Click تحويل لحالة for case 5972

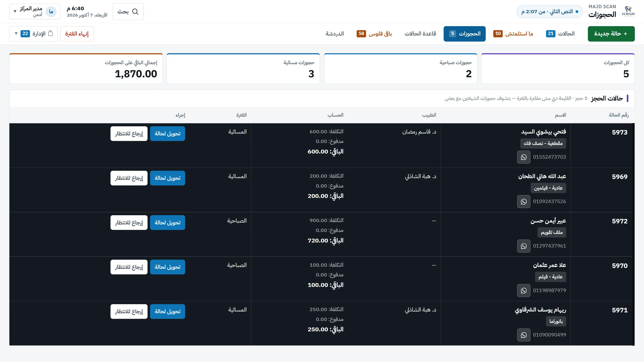[168, 222]
